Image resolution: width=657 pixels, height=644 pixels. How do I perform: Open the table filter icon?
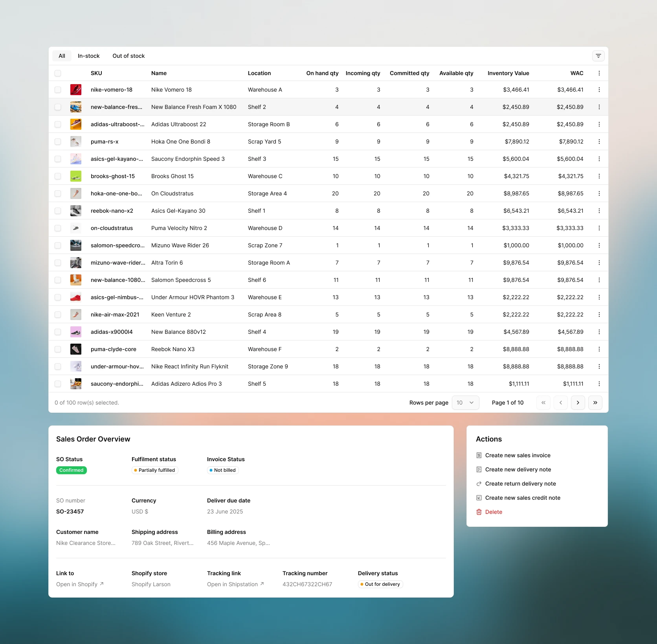pos(598,56)
